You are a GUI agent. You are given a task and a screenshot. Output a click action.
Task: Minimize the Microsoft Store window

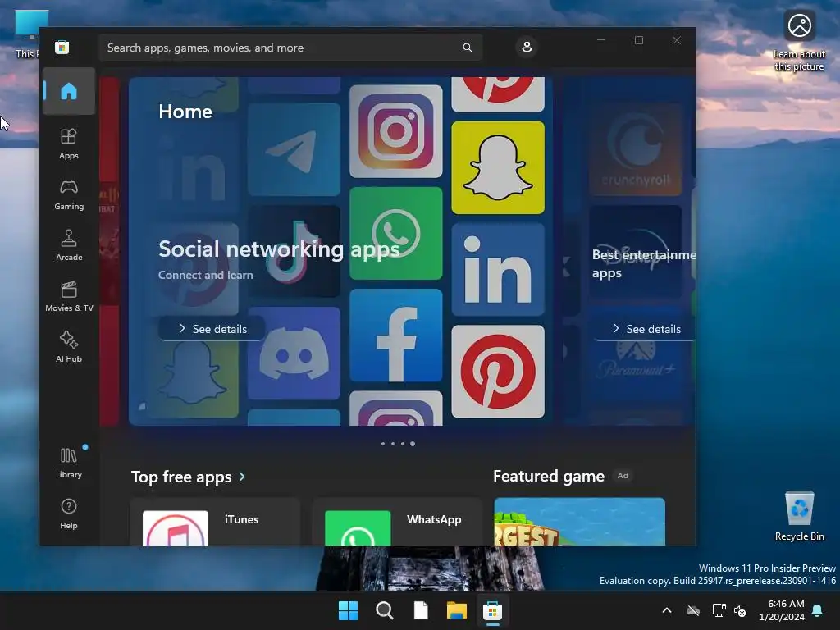pyautogui.click(x=601, y=40)
